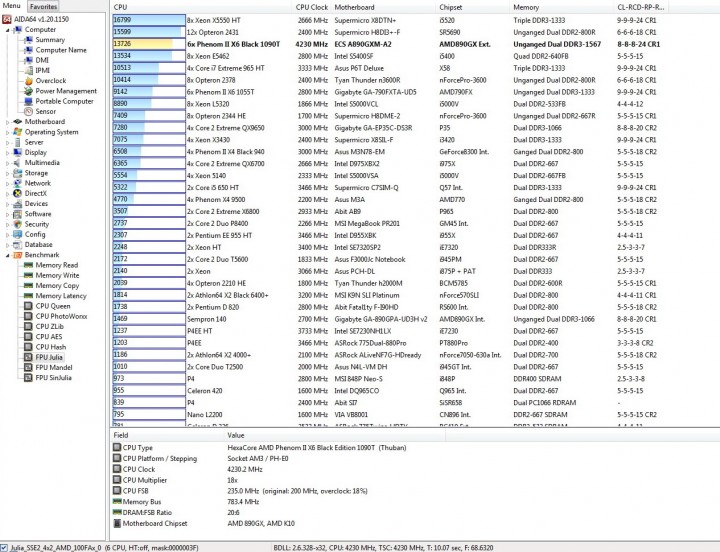Expand the Network tree node
This screenshot has width=720, height=552.
coord(7,184)
